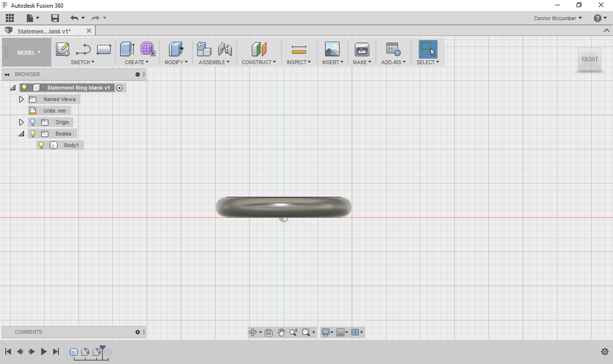Screen dimensions: 613x364
Task: Open the MAKE menu
Action: point(362,62)
